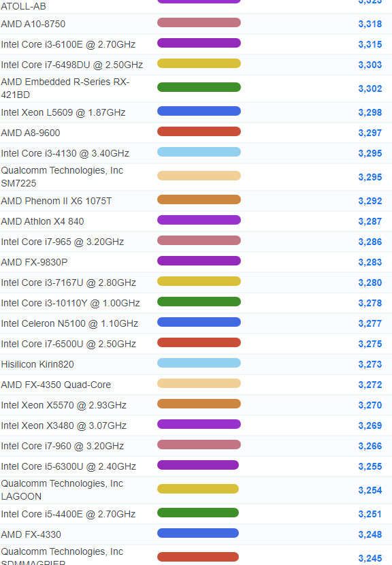Click the pink bar for AMD A10-8750
Image resolution: width=392 pixels, height=565 pixels.
coord(199,22)
